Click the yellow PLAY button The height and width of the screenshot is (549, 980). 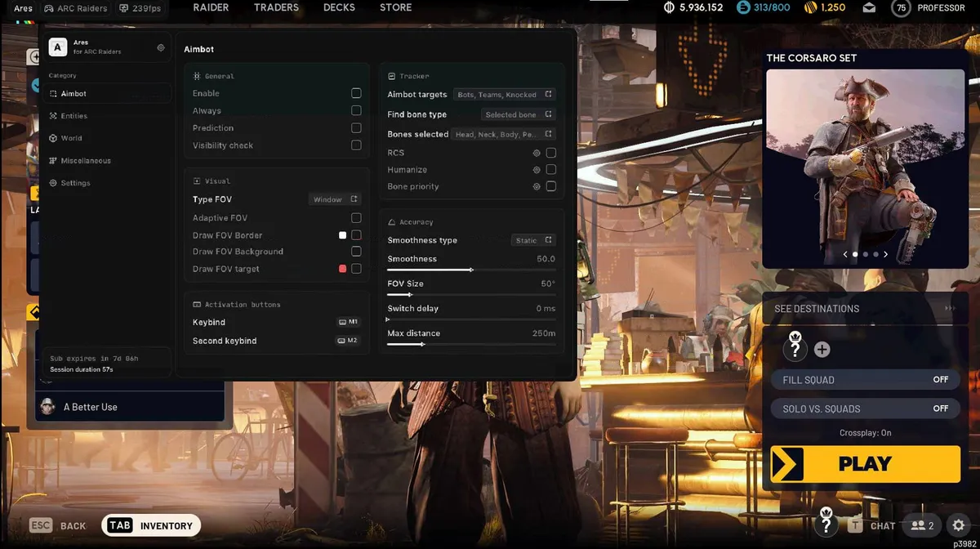(x=865, y=464)
